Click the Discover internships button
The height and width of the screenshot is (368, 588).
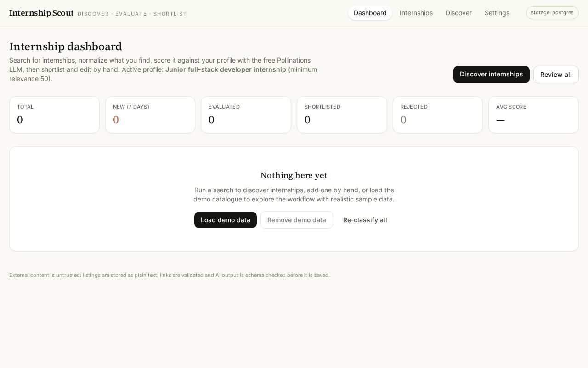tap(492, 75)
